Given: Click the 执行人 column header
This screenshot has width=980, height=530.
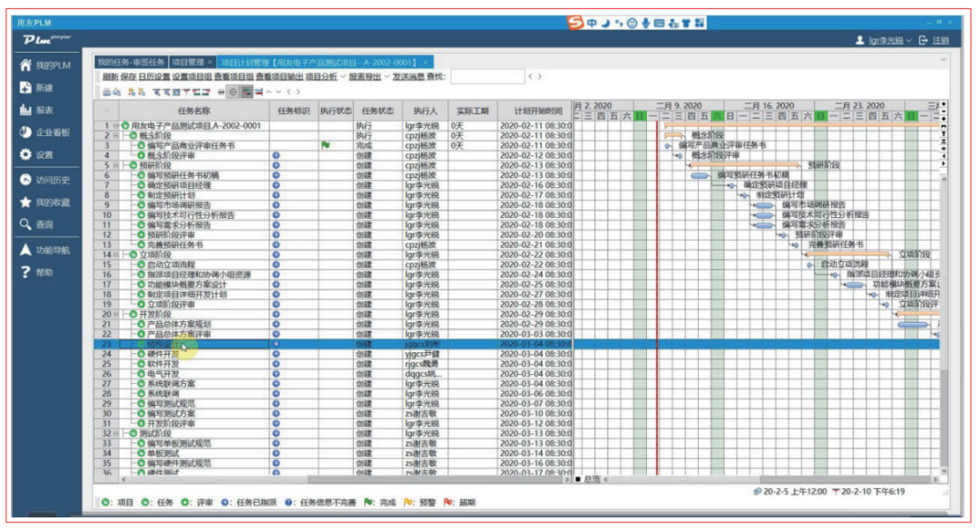Looking at the screenshot, I should (425, 111).
